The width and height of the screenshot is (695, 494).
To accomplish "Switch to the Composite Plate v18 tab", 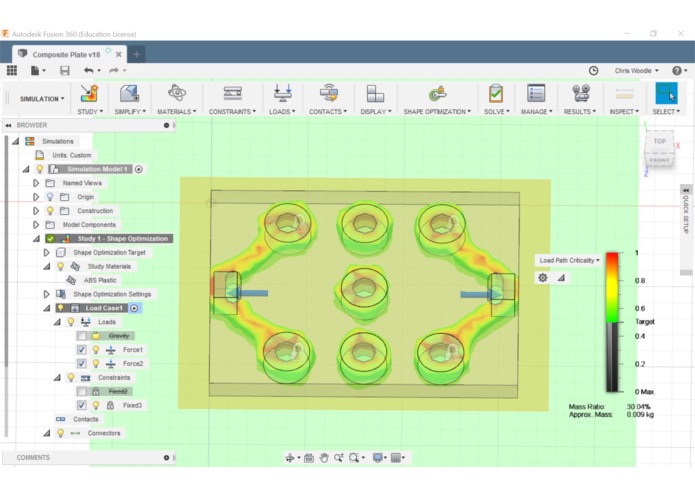I will (66, 54).
